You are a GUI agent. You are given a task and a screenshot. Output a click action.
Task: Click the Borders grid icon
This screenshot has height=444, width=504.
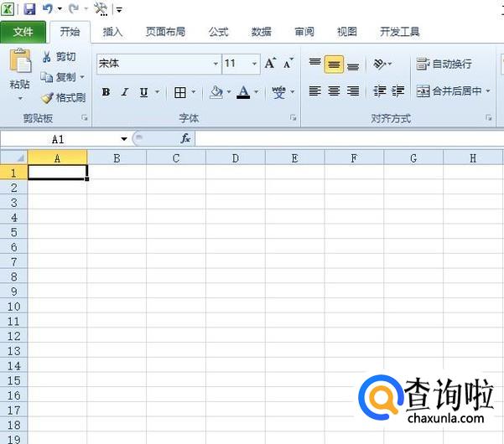[180, 92]
